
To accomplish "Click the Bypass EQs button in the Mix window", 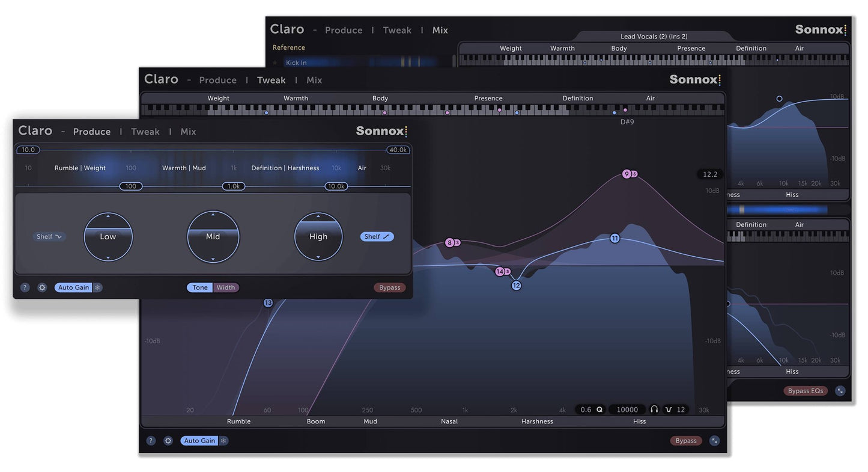I will [806, 390].
